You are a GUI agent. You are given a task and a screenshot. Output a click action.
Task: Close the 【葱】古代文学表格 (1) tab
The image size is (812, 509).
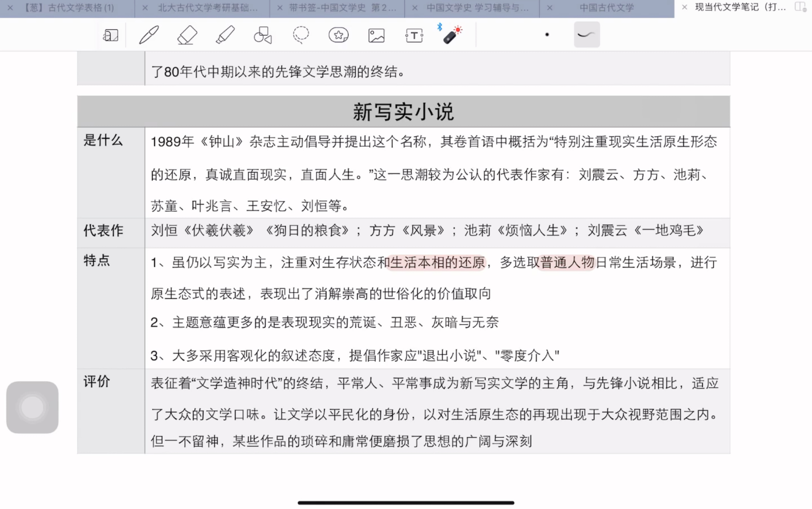tap(10, 8)
